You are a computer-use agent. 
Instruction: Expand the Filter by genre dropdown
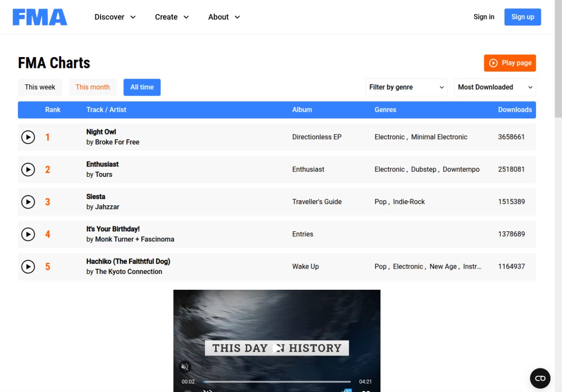406,87
